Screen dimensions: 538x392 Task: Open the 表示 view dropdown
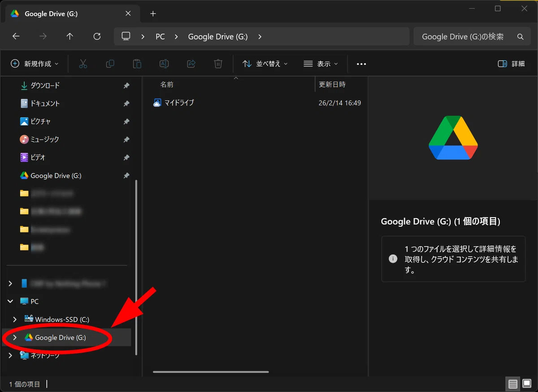(321, 64)
